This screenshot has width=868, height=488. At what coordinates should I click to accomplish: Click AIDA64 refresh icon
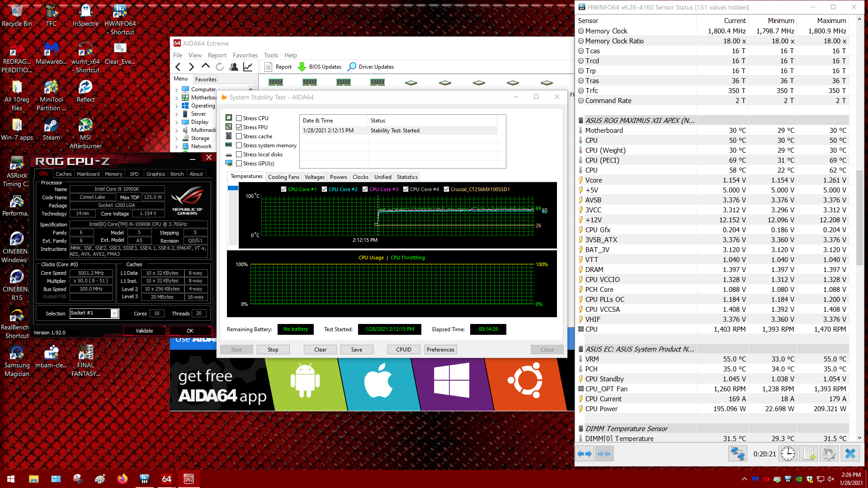[220, 67]
